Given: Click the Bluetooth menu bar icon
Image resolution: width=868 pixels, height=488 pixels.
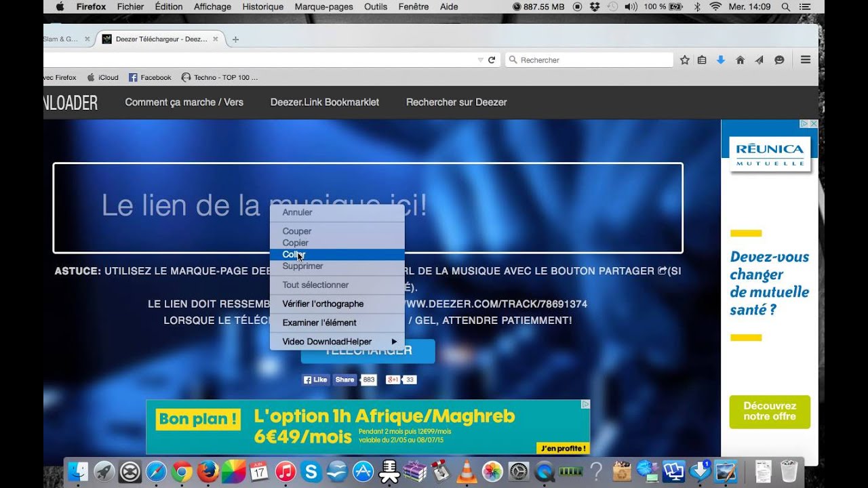Looking at the screenshot, I should coord(697,7).
